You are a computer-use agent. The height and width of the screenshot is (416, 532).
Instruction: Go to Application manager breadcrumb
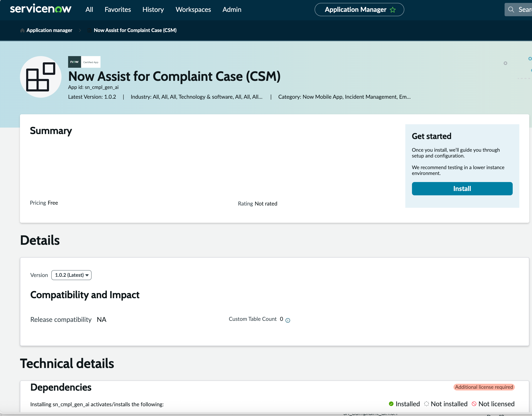point(49,30)
